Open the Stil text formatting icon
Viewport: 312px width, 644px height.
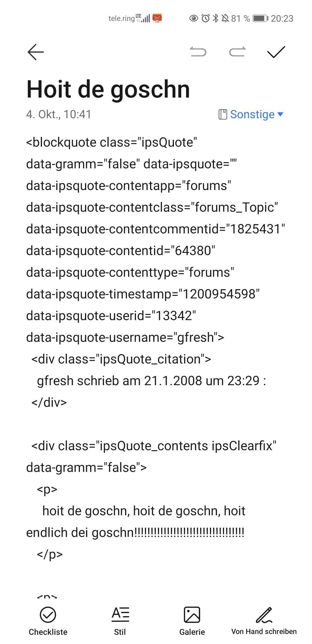tap(120, 614)
